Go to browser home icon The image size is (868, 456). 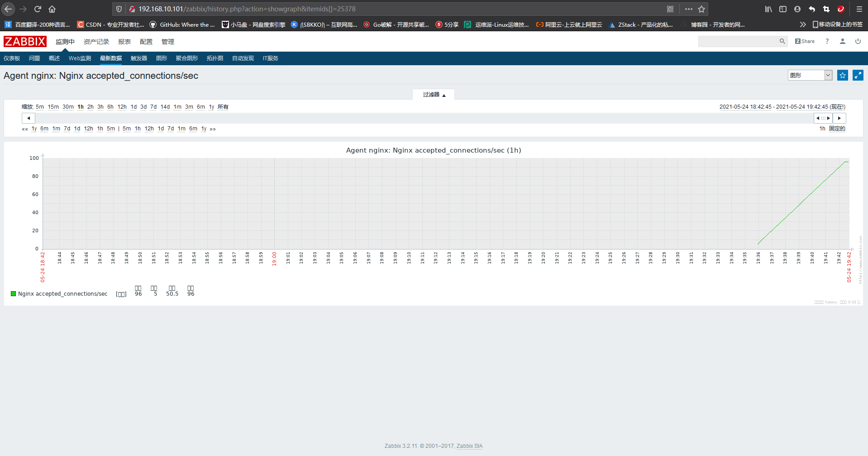[52, 9]
